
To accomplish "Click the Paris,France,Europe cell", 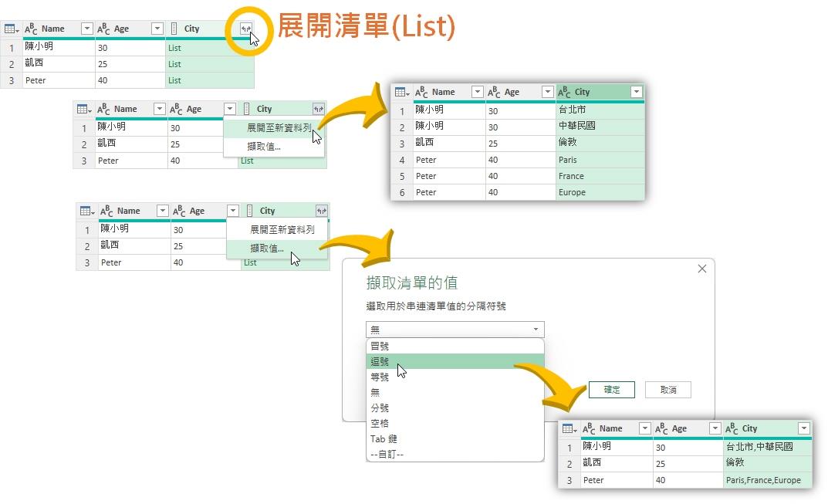I will coord(762,480).
